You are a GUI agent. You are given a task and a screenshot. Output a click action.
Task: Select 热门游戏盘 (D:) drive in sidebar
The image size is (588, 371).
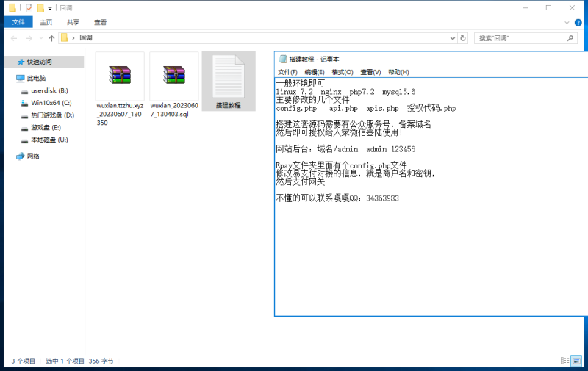click(x=52, y=115)
